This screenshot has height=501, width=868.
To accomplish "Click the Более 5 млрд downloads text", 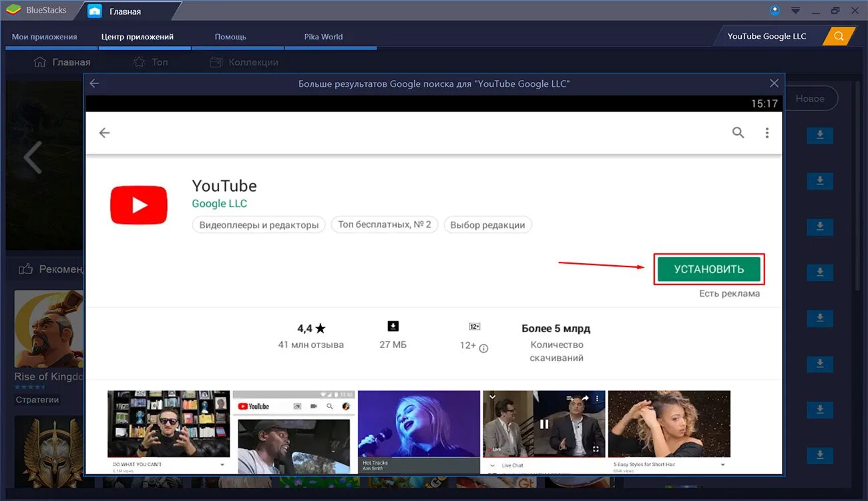I will 556,329.
